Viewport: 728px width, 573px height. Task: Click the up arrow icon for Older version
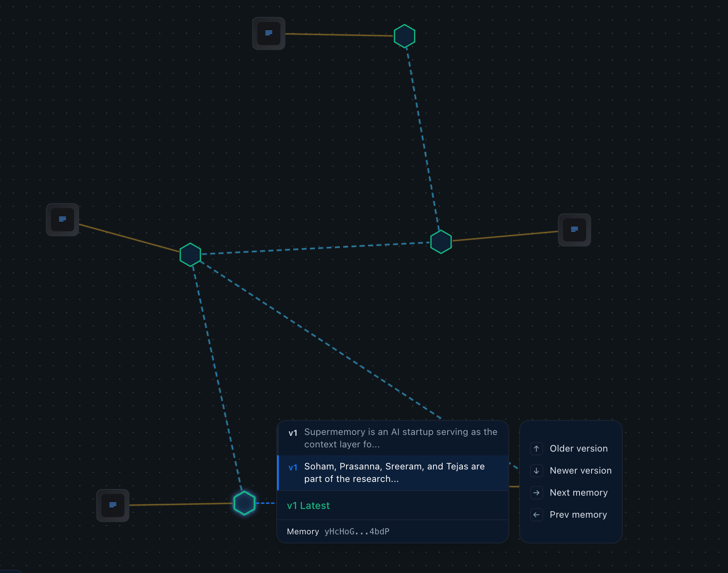click(536, 449)
